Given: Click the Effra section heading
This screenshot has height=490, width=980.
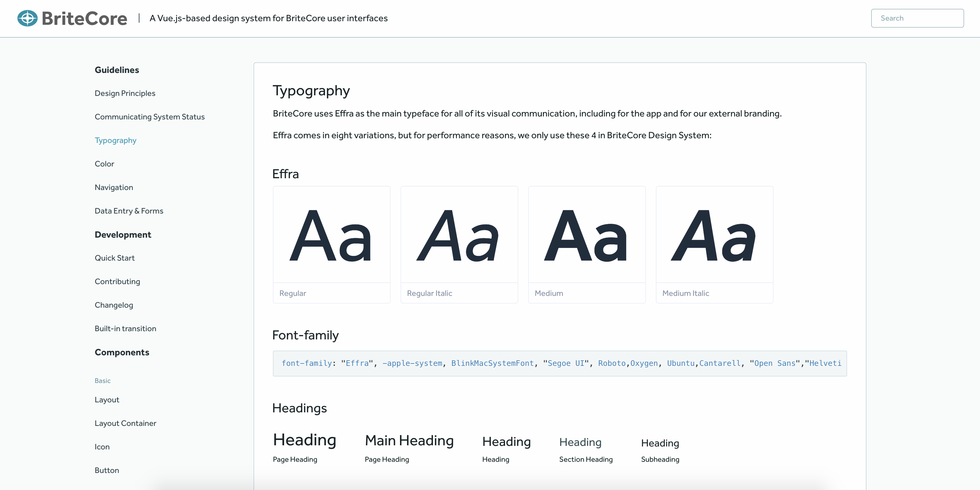Looking at the screenshot, I should tap(285, 174).
